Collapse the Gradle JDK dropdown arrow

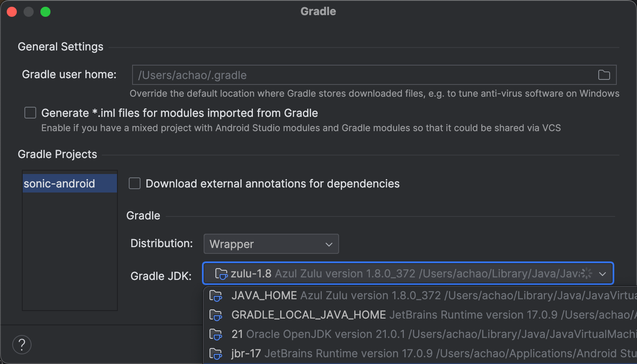coord(602,274)
